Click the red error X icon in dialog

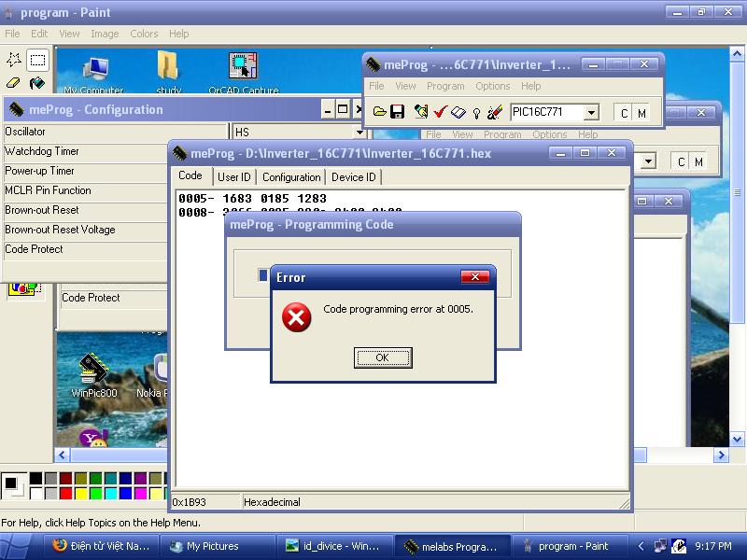296,317
